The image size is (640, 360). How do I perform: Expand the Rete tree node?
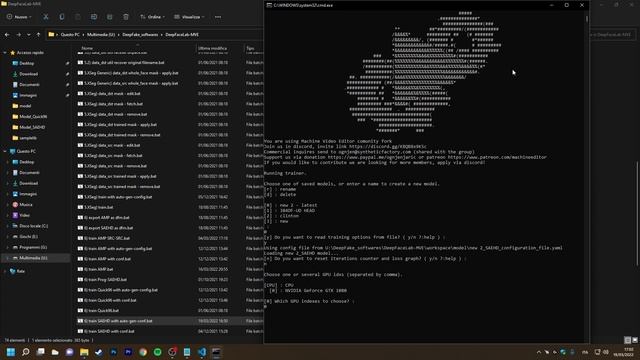[x=5, y=271]
